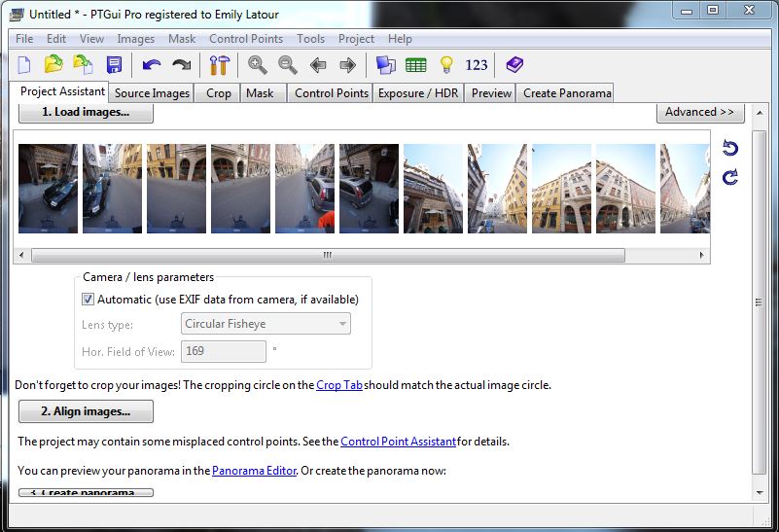This screenshot has height=532, width=779.
Task: Open the Control Point Table grid icon
Action: pos(416,65)
